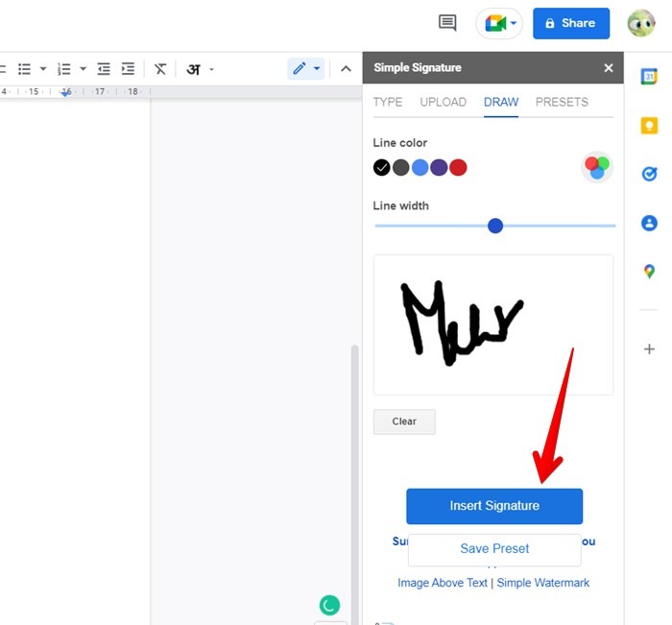Viewport: 672px width, 625px height.
Task: Collapse the menus with the up chevron
Action: [346, 69]
